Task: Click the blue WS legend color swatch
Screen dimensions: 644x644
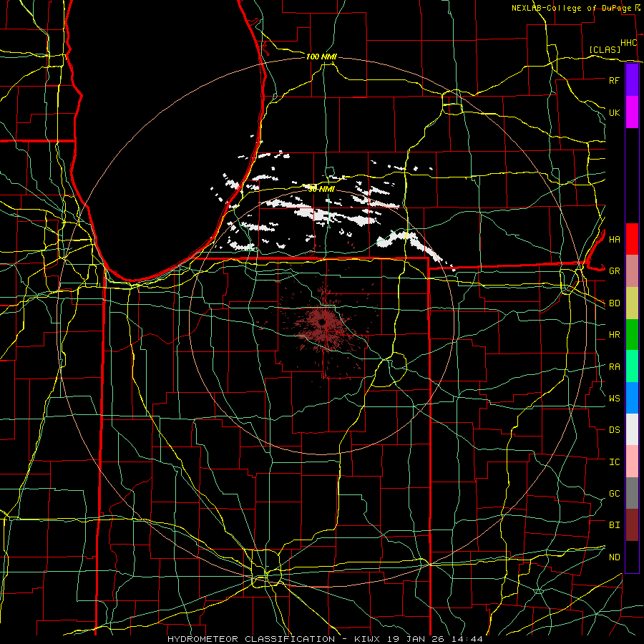Action: [x=632, y=398]
